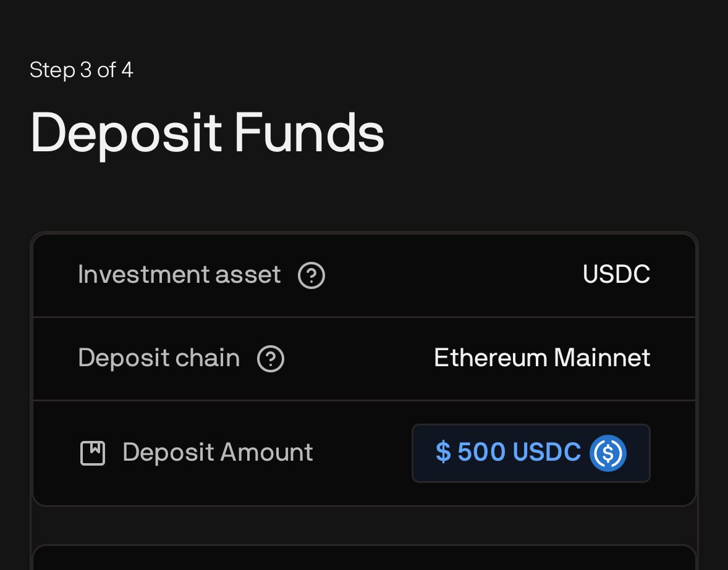
Task: Open the Deposit chain help tooltip icon
Action: 271,359
